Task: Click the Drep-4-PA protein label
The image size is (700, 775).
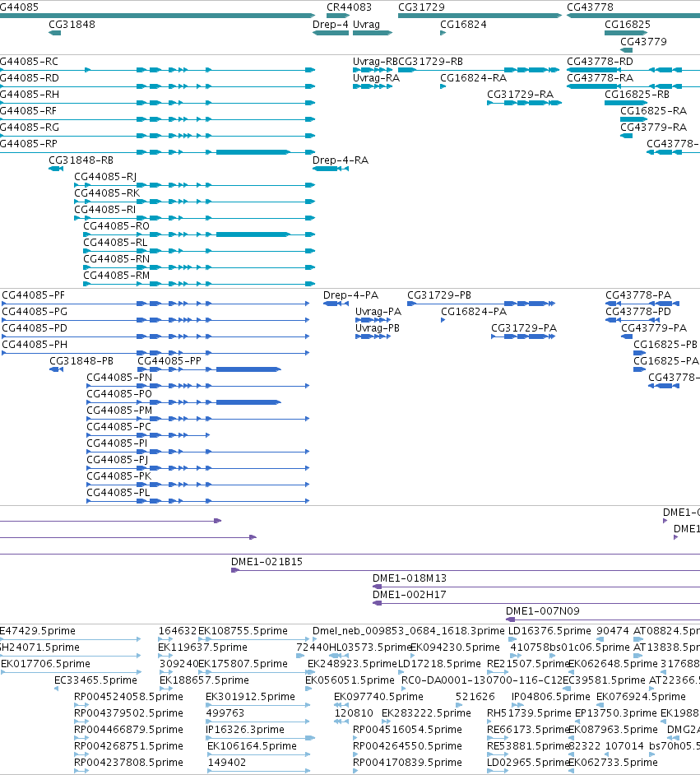Action: [350, 295]
